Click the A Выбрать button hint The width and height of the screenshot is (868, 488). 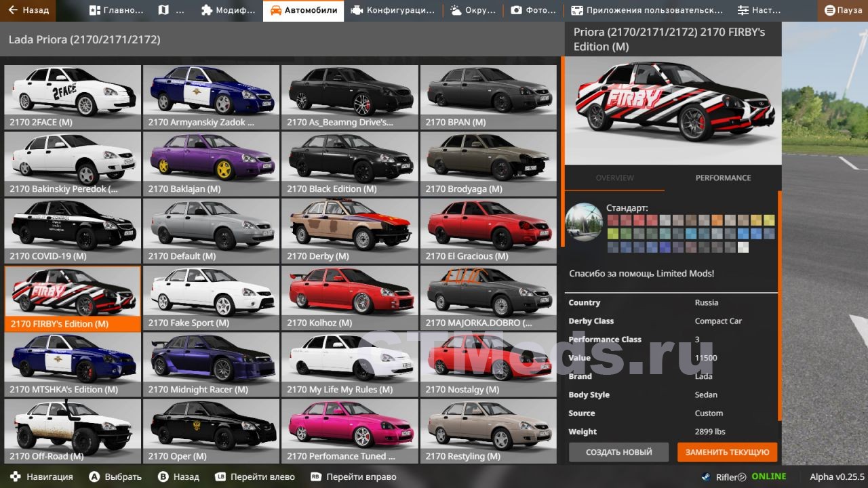[115, 476]
